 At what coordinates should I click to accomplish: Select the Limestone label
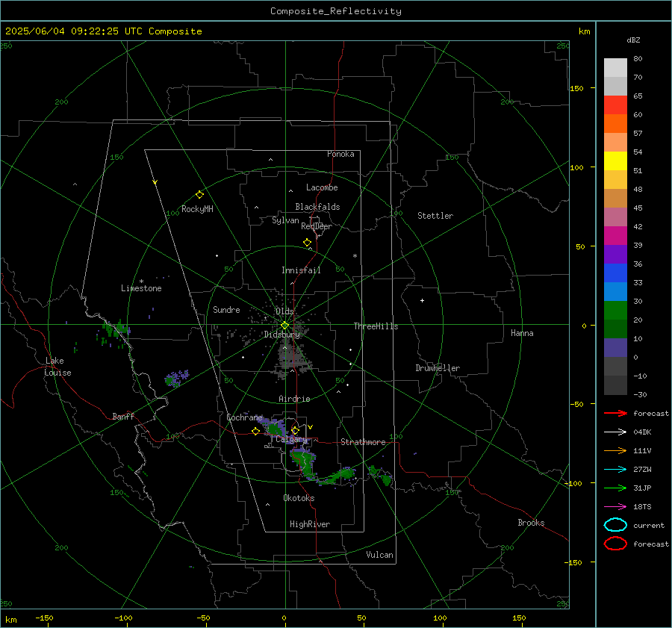coord(141,288)
